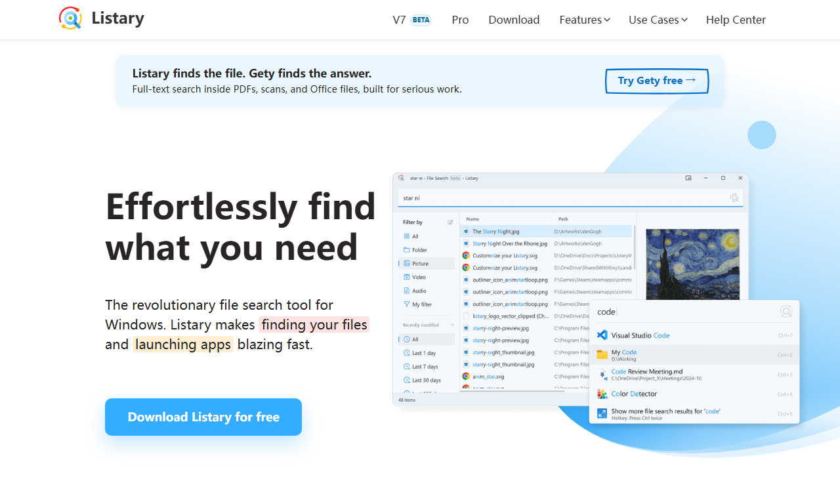This screenshot has height=504, width=840.
Task: Open the V7 BETA page
Action: point(411,20)
